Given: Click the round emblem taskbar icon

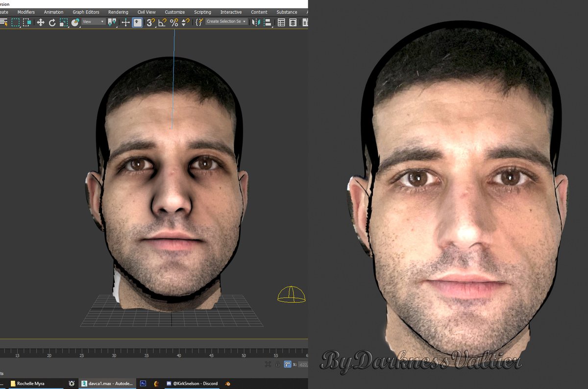Looking at the screenshot, I should [72, 384].
